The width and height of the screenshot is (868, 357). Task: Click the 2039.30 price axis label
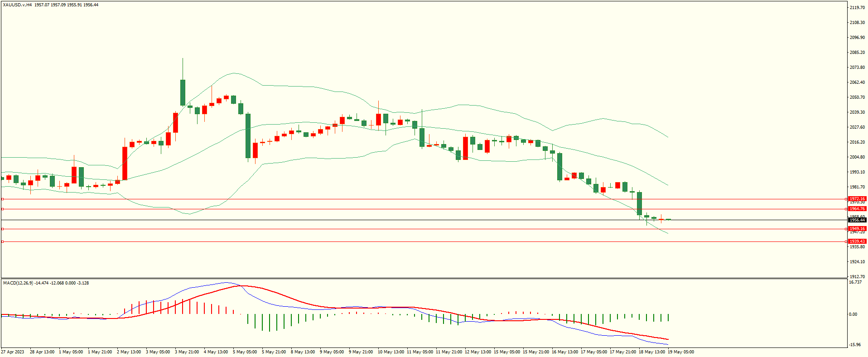857,112
